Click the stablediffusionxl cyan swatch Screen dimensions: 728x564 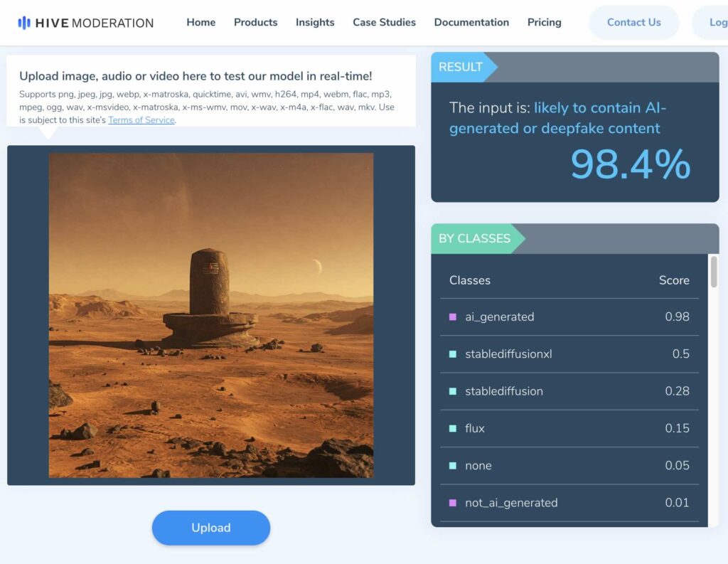[x=453, y=354]
